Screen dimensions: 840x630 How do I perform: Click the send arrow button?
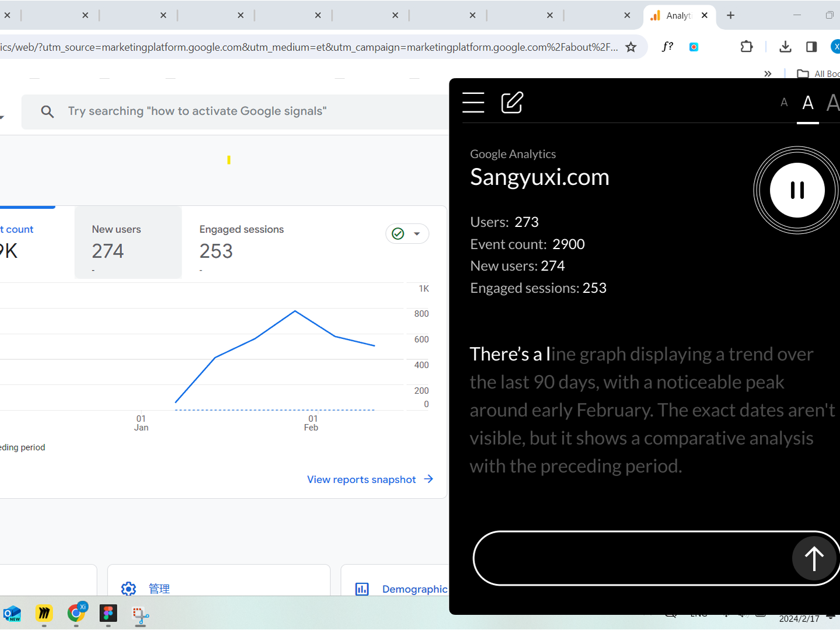pyautogui.click(x=814, y=558)
